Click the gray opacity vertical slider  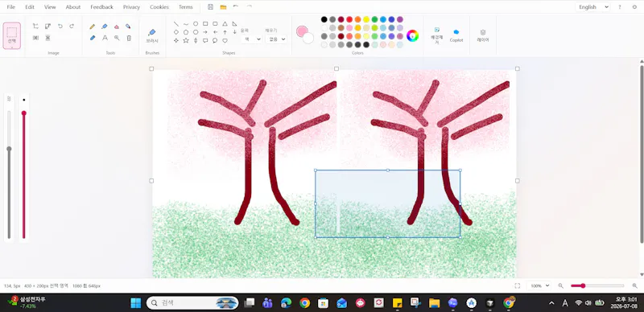[9, 174]
